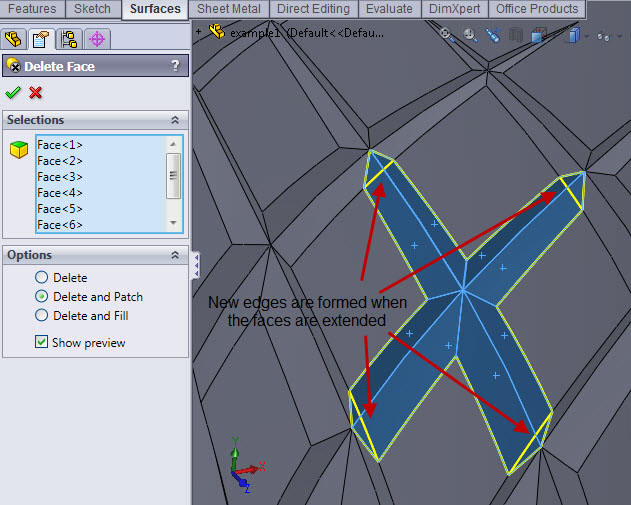This screenshot has width=631, height=505.
Task: Collapse the Selections section
Action: pos(175,120)
